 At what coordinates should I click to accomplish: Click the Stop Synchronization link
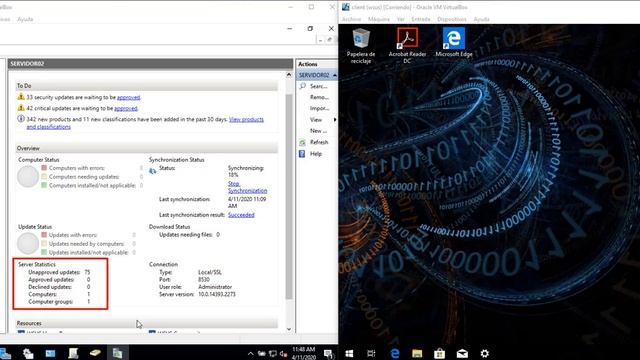[x=247, y=187]
